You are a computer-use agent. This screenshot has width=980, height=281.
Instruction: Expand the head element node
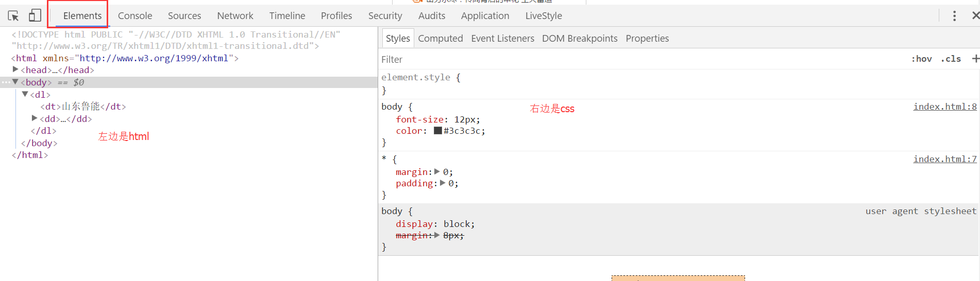(x=15, y=69)
